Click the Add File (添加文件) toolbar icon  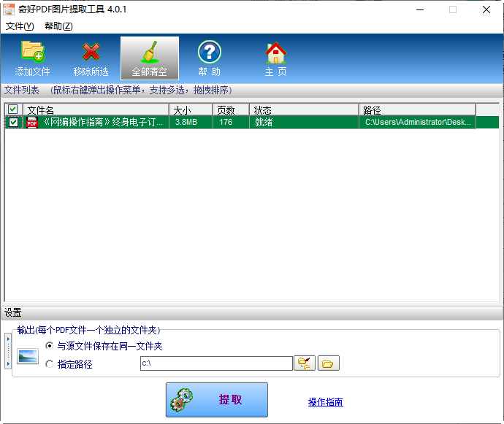coord(32,58)
